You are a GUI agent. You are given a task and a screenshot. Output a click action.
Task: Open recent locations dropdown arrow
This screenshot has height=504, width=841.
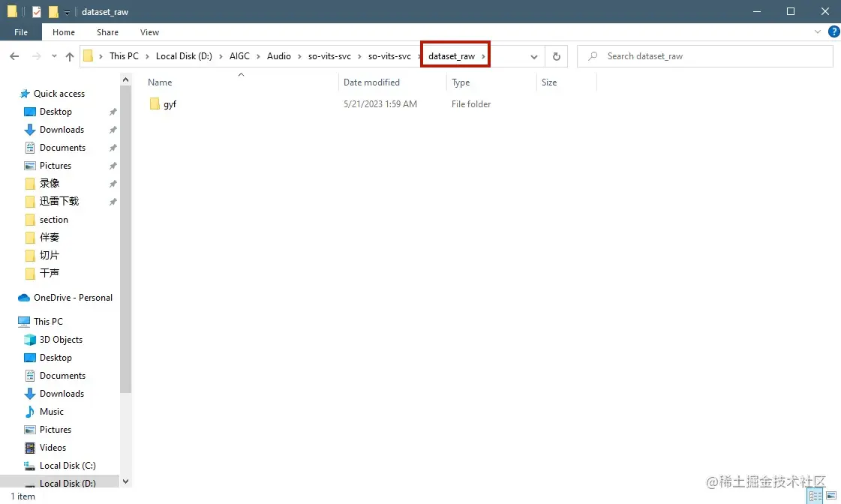click(x=54, y=56)
